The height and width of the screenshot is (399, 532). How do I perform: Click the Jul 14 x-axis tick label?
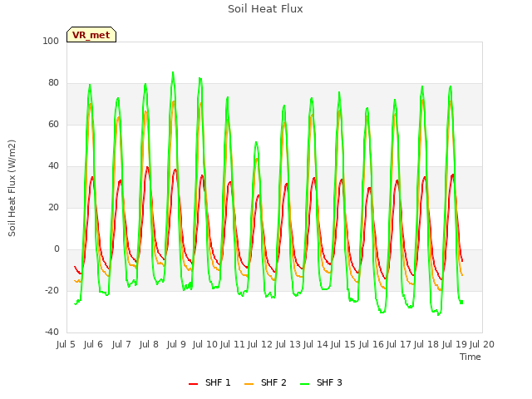pyautogui.click(x=316, y=344)
